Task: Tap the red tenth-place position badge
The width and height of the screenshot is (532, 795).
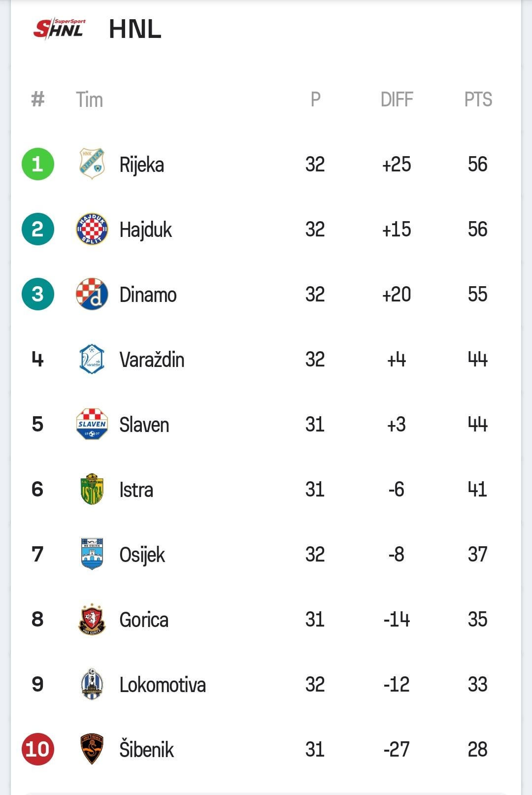Action: (38, 749)
